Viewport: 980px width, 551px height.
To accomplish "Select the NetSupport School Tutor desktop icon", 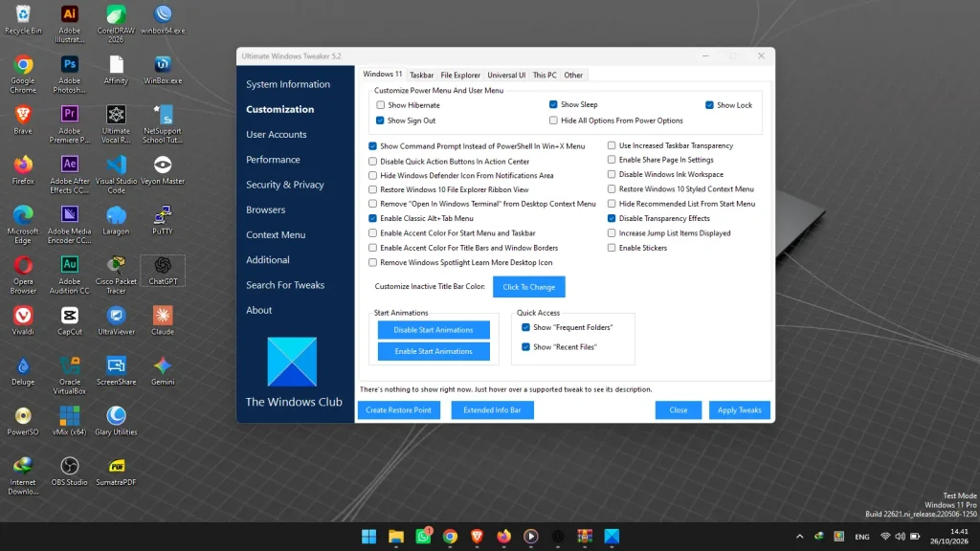I will (x=163, y=123).
